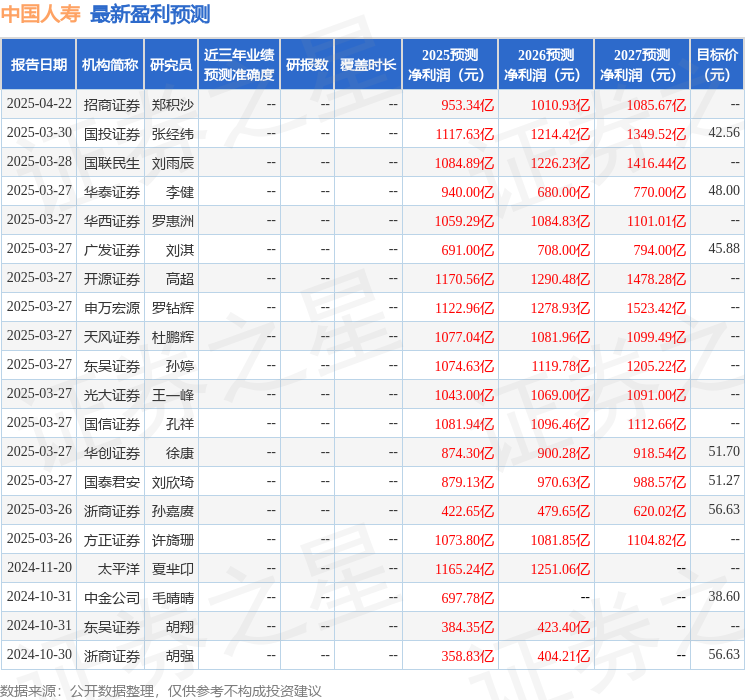
Task: Click the 691.00亿 profit value
Action: coord(468,250)
